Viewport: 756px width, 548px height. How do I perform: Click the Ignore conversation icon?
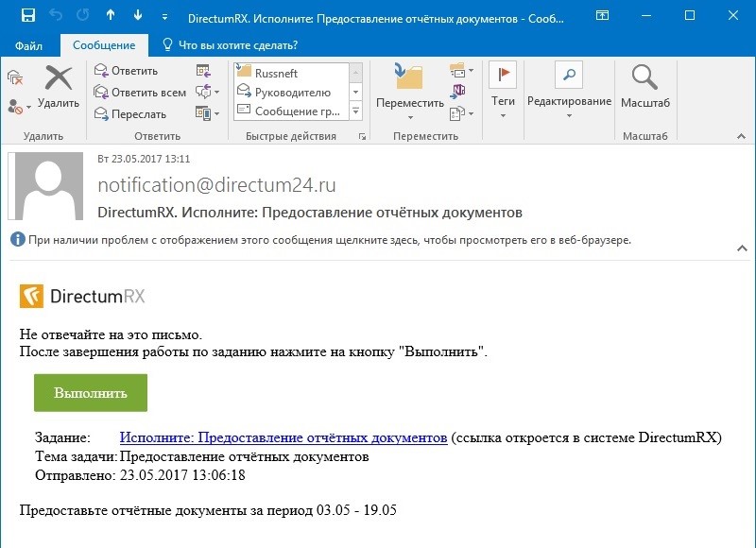15,77
